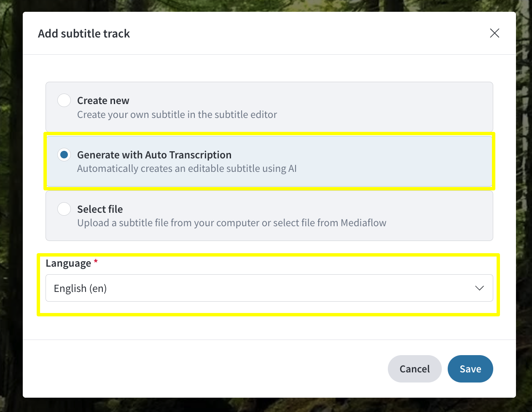Click the Create new option heading
Viewport: 532px width, 412px height.
point(103,101)
